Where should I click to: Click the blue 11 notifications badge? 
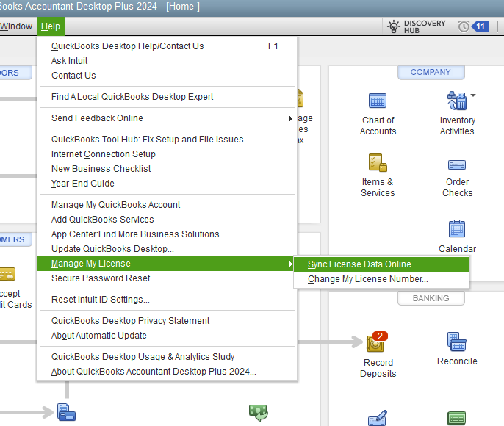pyautogui.click(x=480, y=26)
